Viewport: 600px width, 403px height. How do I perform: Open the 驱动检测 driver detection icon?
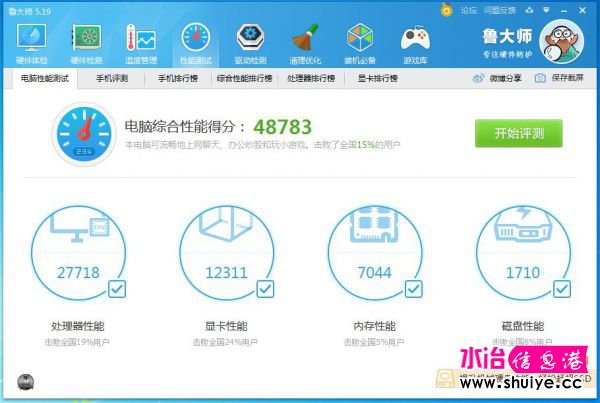pyautogui.click(x=251, y=42)
